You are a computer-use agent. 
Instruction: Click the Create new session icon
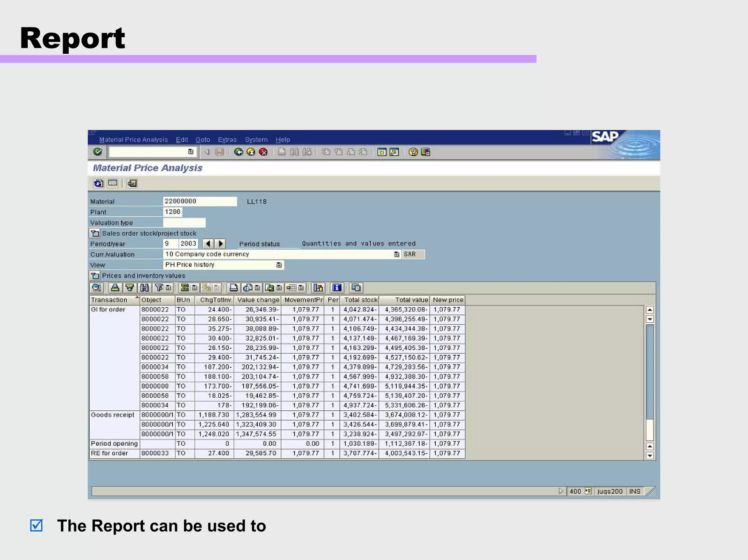point(382,152)
